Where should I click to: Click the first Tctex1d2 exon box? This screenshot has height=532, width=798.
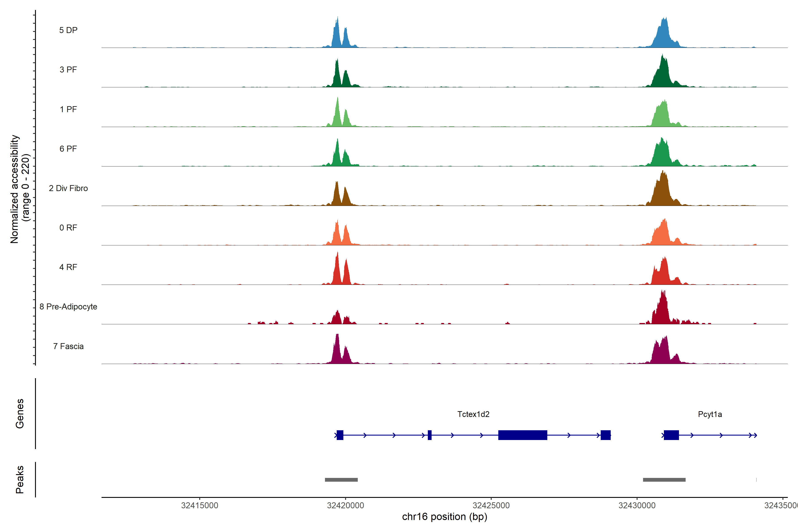(340, 435)
